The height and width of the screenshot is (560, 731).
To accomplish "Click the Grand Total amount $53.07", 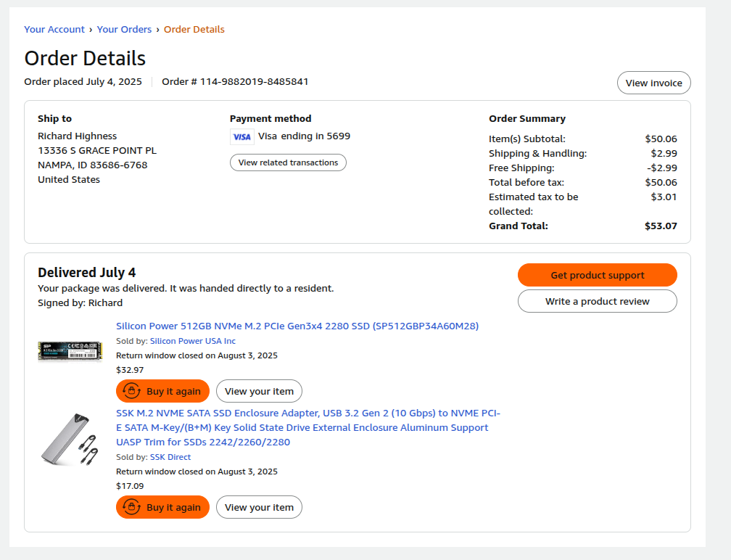I will (x=660, y=226).
